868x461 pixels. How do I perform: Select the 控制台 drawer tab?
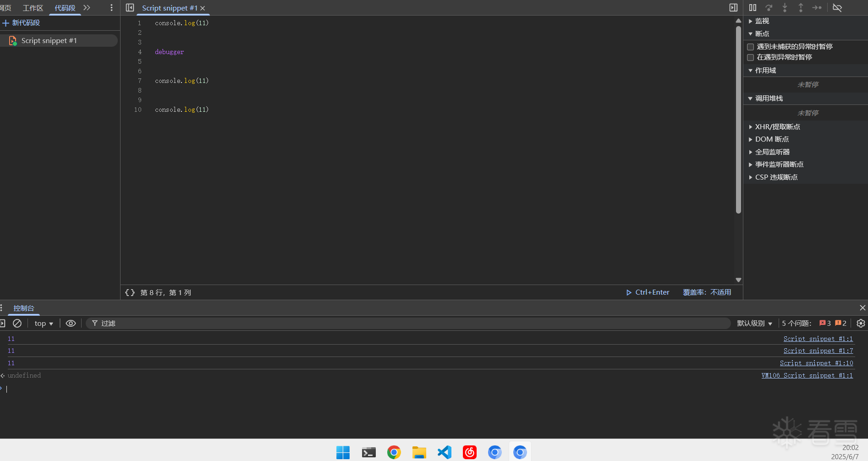24,308
